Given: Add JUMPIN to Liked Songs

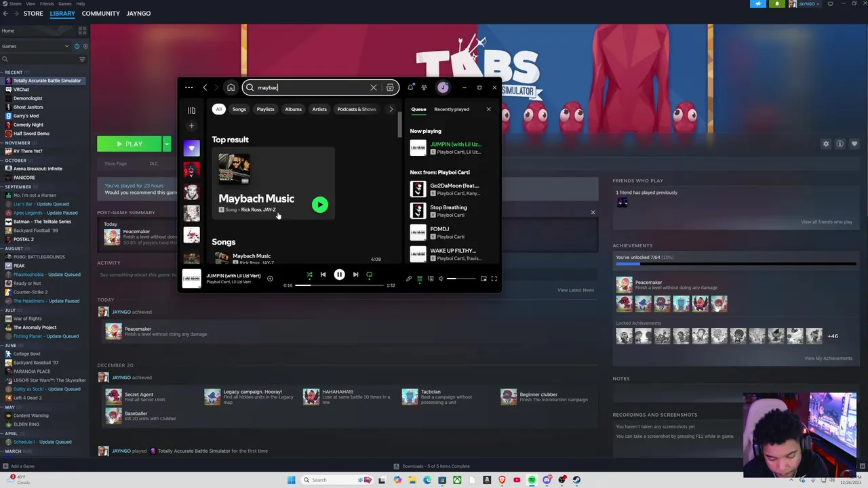Looking at the screenshot, I should 270,279.
